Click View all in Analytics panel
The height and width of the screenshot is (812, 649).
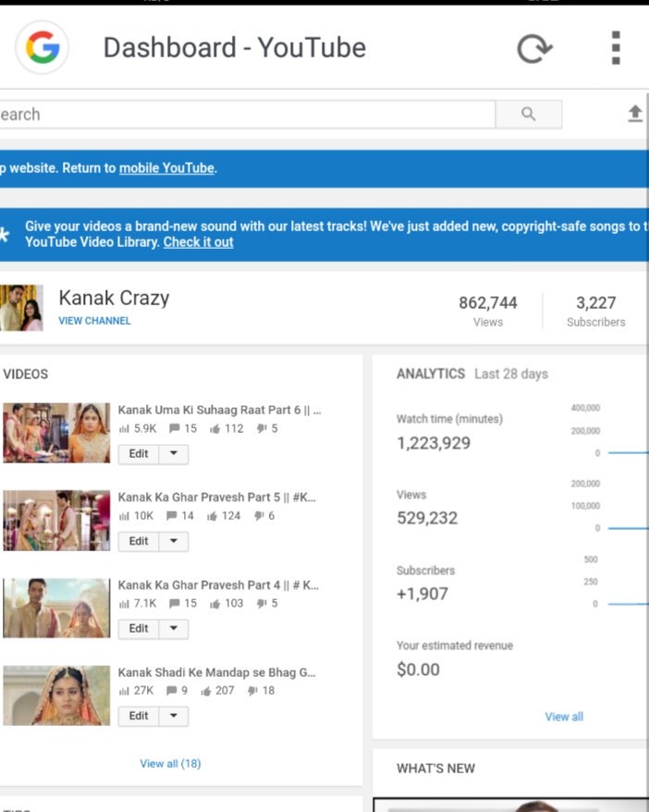tap(564, 717)
